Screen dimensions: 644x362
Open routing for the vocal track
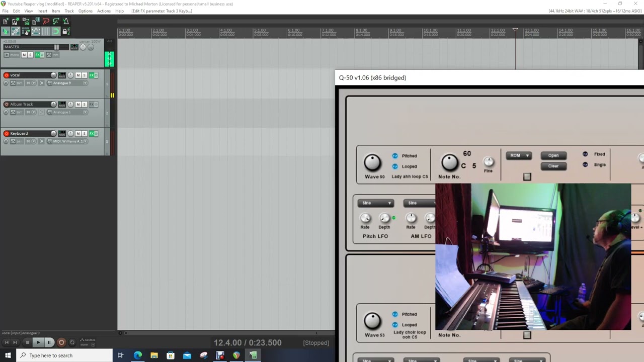pos(62,75)
